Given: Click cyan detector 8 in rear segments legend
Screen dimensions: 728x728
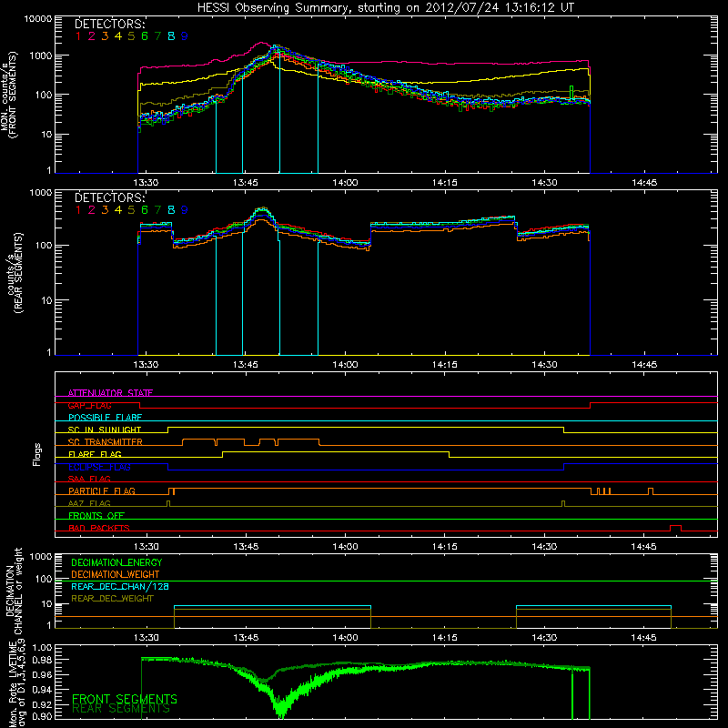Looking at the screenshot, I should tap(171, 210).
